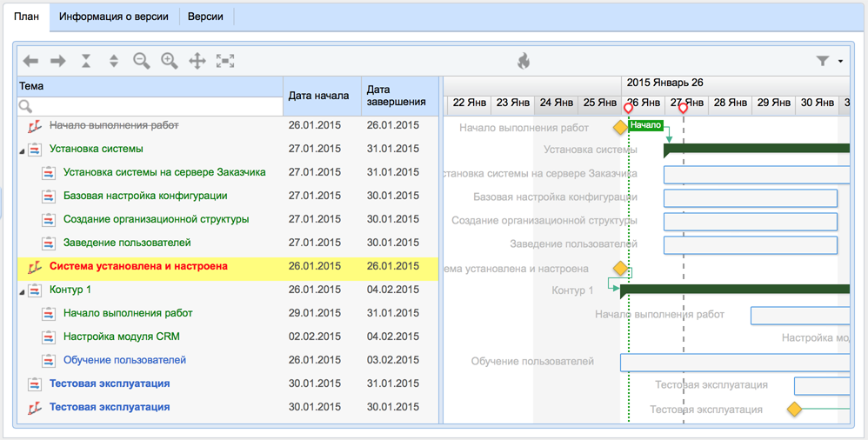
Task: Click task icon beside Обучение пользователей
Action: click(x=49, y=360)
